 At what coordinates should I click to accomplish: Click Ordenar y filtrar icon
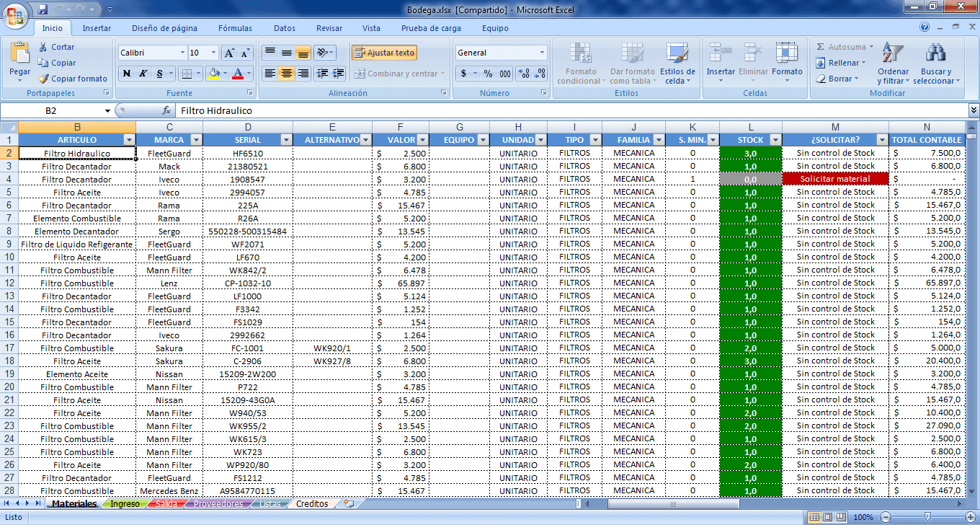tap(893, 53)
